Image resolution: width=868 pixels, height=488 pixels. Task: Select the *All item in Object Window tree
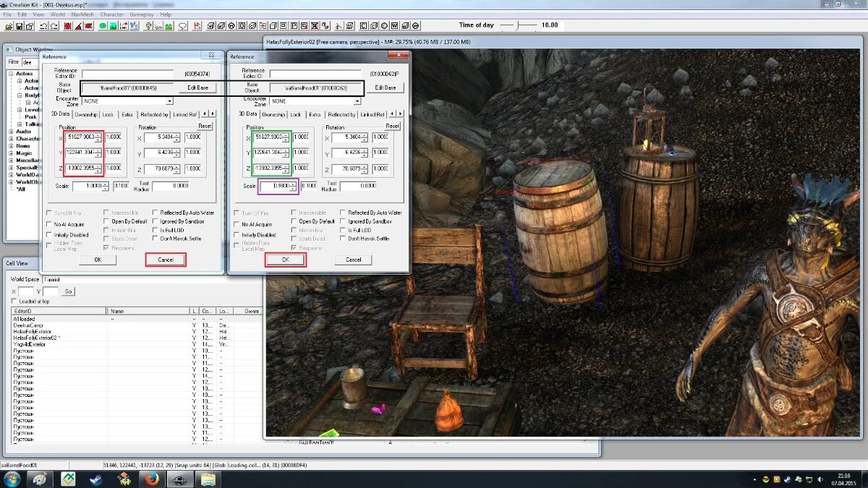21,189
